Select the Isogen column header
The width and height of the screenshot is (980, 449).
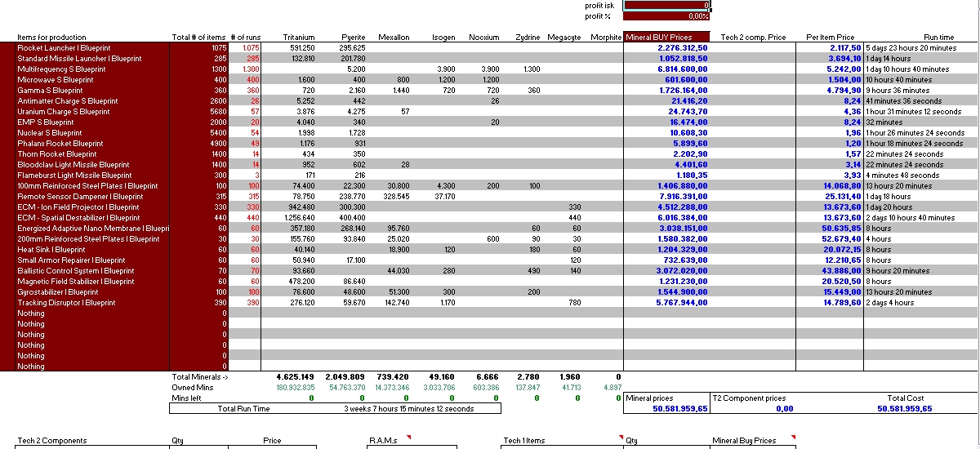pyautogui.click(x=443, y=38)
